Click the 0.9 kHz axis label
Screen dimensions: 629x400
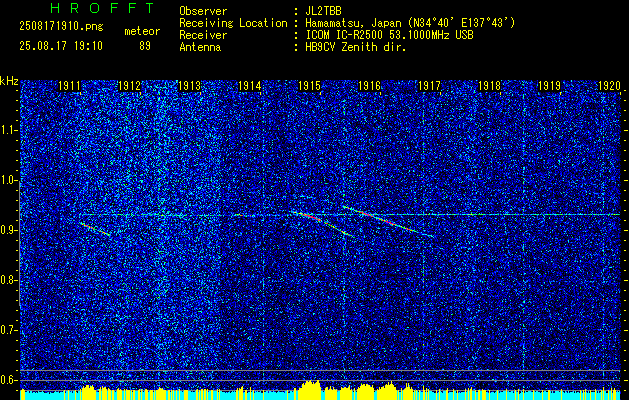8,230
